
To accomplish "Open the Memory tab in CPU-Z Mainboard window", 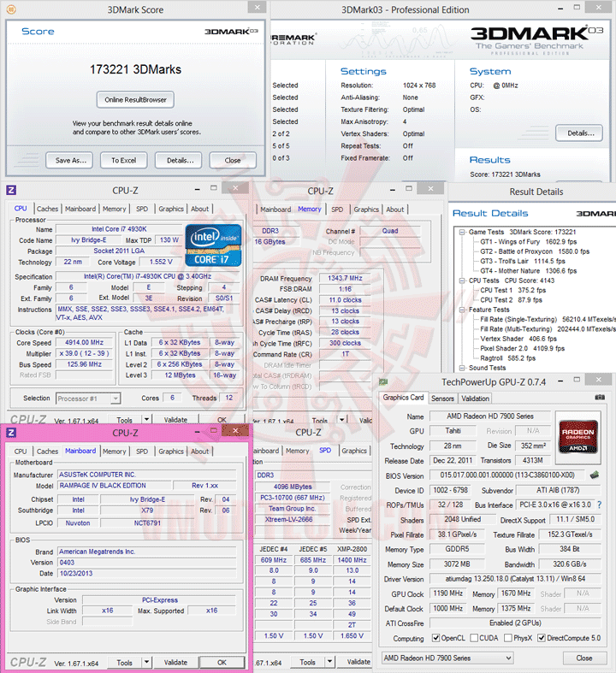I will click(x=114, y=452).
